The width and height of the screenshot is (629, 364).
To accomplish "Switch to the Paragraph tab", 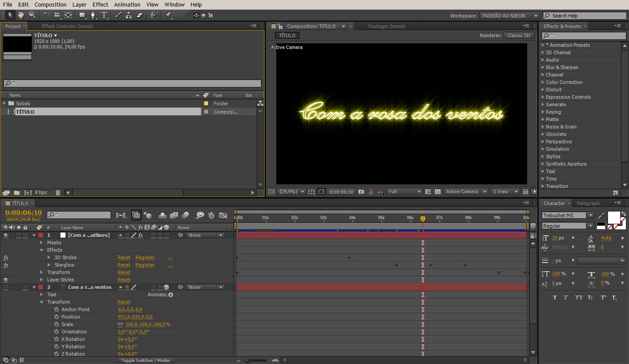I will 589,203.
